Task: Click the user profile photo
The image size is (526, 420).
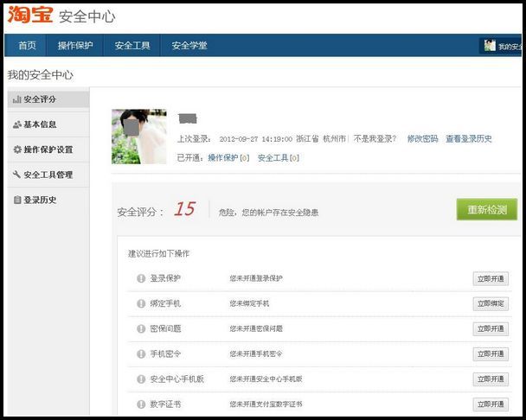Action: point(139,137)
